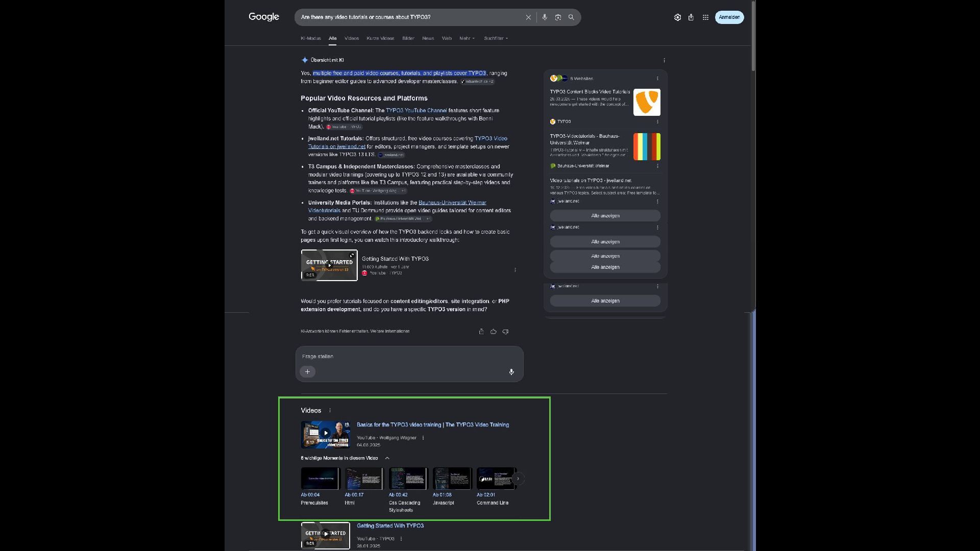This screenshot has width=980, height=551.
Task: Click the isbuentech.ca source chip
Action: pos(477,82)
